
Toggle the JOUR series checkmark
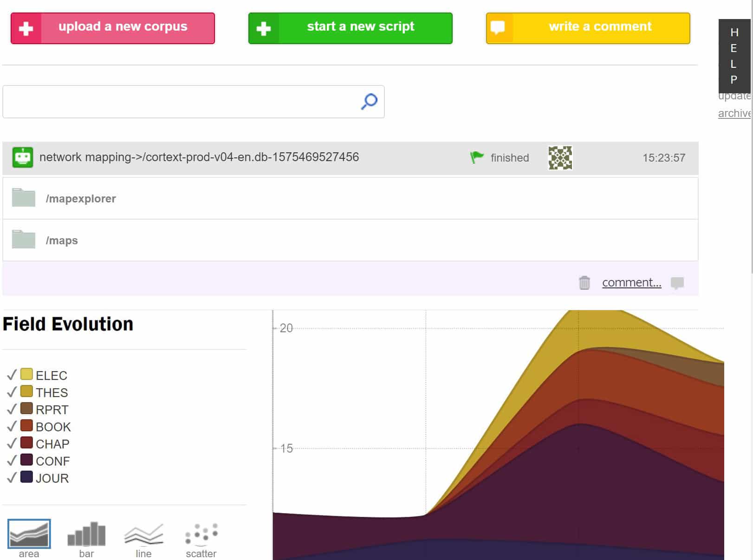pyautogui.click(x=12, y=478)
